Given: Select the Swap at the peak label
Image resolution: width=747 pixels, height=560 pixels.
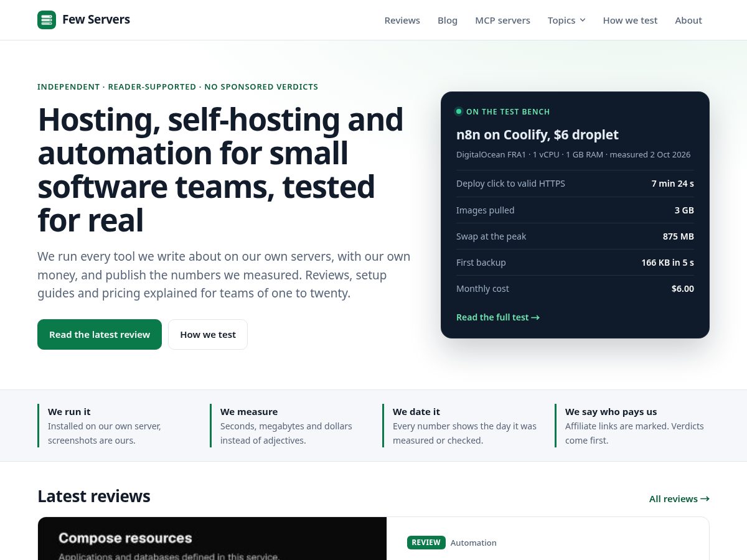Looking at the screenshot, I should pos(491,236).
